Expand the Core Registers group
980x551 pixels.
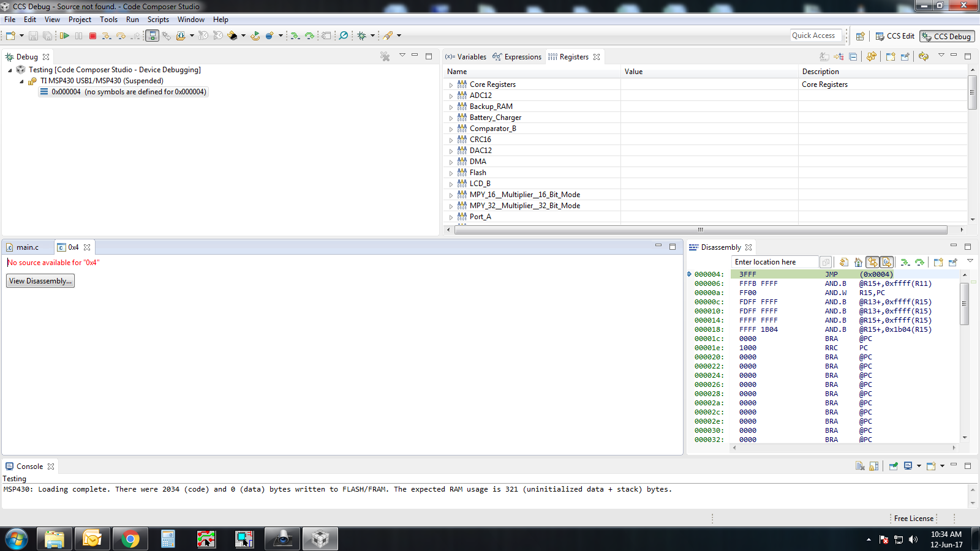(x=451, y=85)
